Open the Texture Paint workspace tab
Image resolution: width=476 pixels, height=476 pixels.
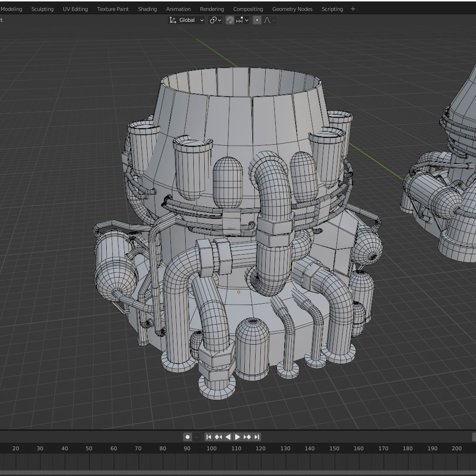click(x=113, y=9)
